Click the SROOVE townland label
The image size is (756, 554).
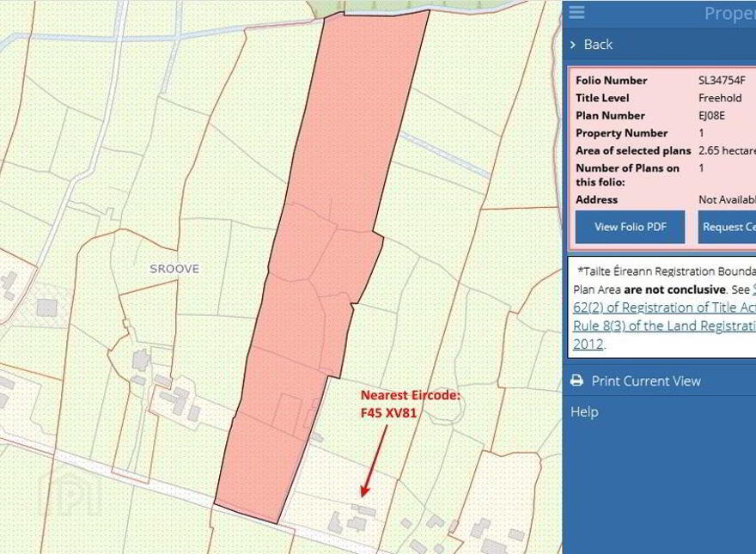[174, 269]
